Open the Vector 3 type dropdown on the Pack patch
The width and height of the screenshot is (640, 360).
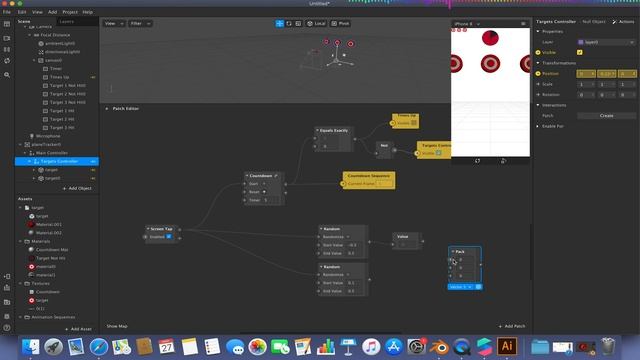pos(461,287)
